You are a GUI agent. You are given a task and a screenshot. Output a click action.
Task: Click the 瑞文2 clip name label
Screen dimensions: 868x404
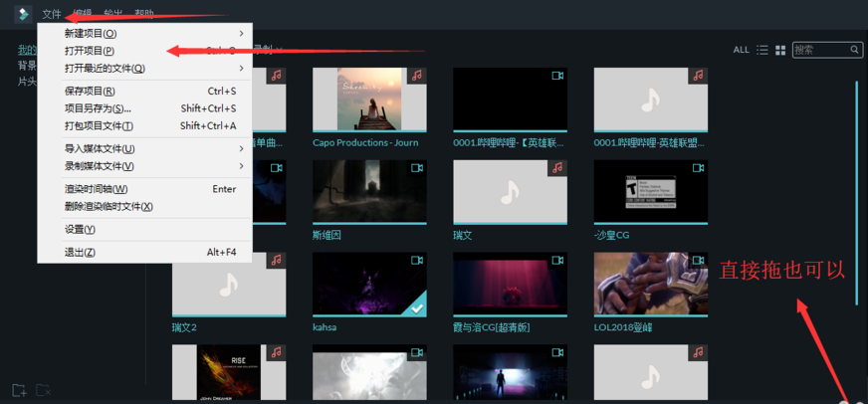185,327
